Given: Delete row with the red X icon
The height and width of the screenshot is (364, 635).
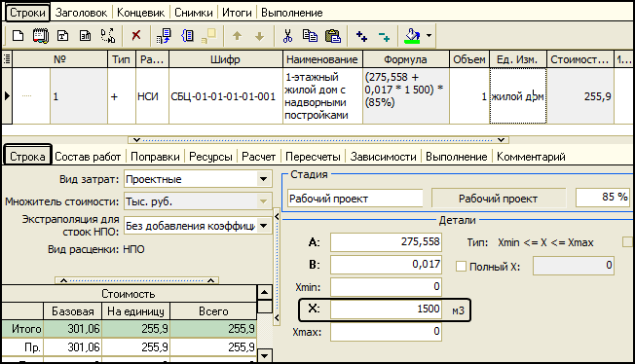Looking at the screenshot, I should [136, 36].
